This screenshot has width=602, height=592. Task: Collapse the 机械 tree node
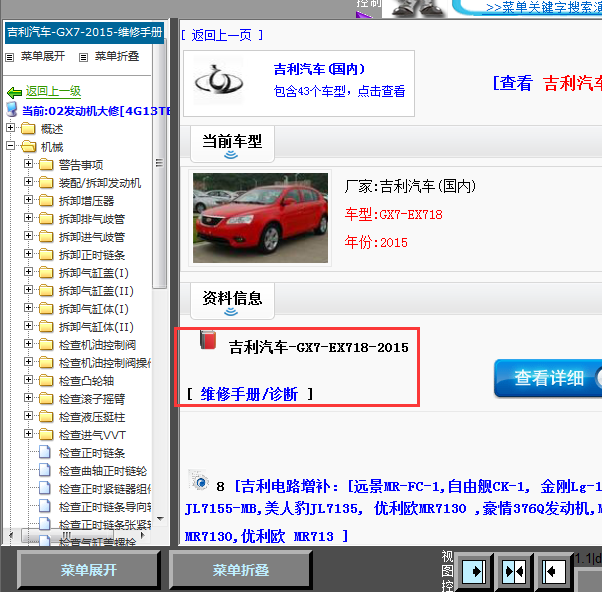pyautogui.click(x=11, y=146)
